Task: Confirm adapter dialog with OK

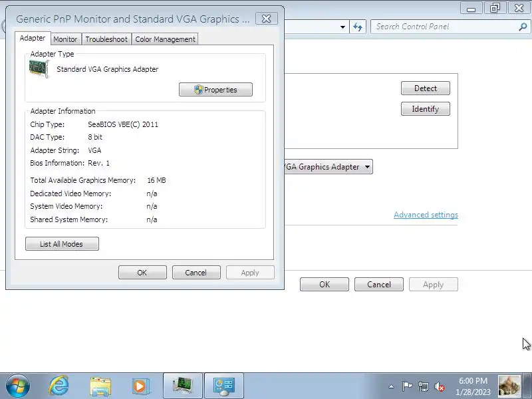Action: pos(142,273)
